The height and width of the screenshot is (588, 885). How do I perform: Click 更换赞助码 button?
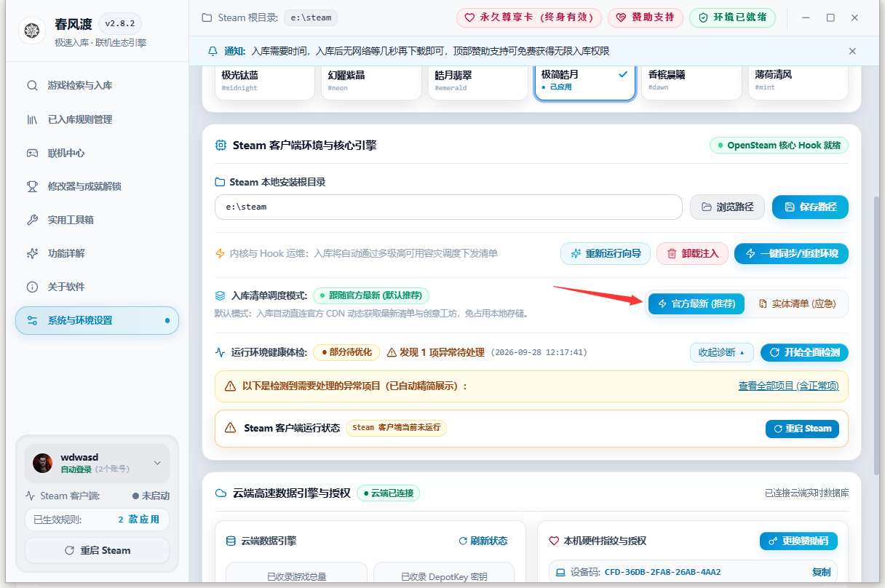click(x=798, y=541)
